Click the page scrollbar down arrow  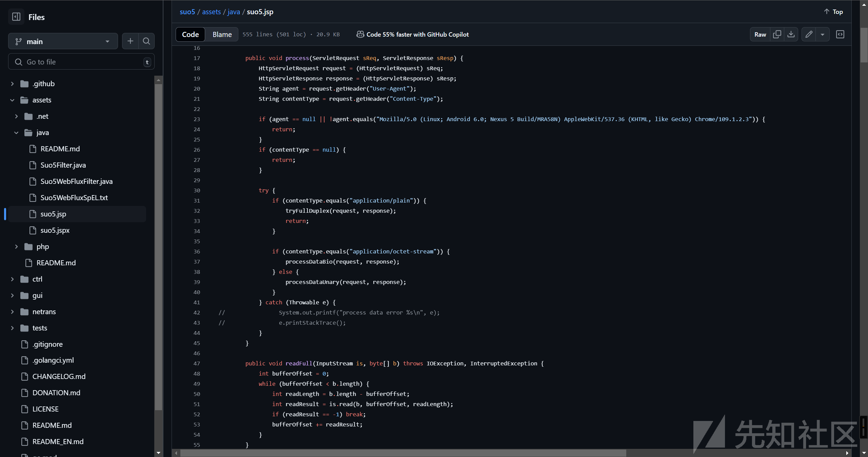(x=864, y=453)
